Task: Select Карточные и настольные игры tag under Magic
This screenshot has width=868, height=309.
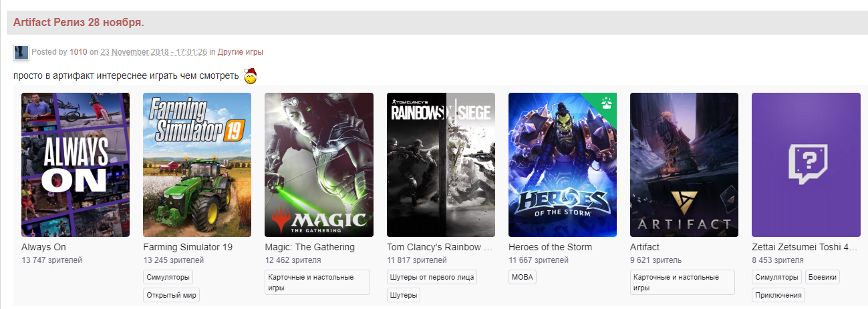Action: point(317,282)
